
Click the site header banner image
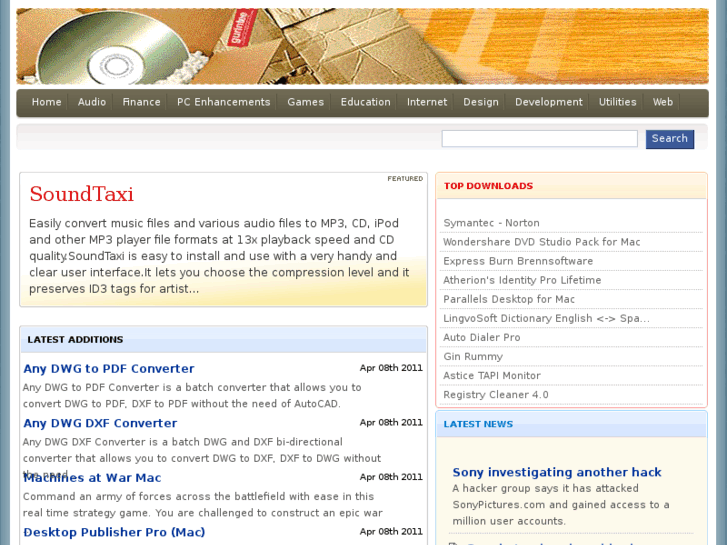[x=363, y=46]
